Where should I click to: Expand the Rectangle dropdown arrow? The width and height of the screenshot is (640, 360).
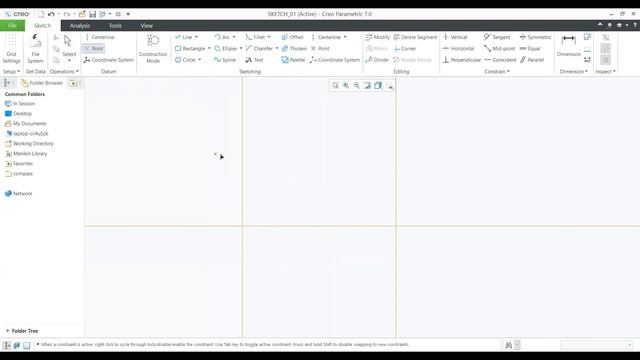[x=209, y=49]
